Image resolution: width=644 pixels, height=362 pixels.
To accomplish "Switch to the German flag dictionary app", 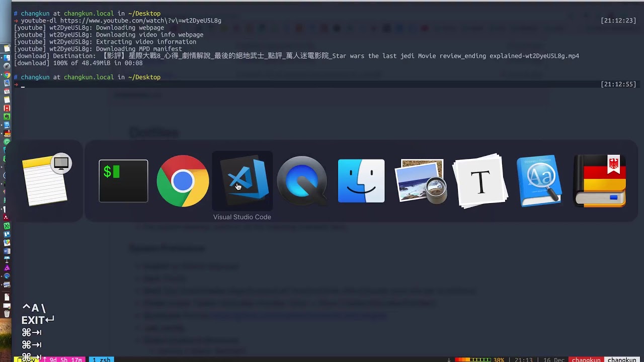I will (x=600, y=181).
